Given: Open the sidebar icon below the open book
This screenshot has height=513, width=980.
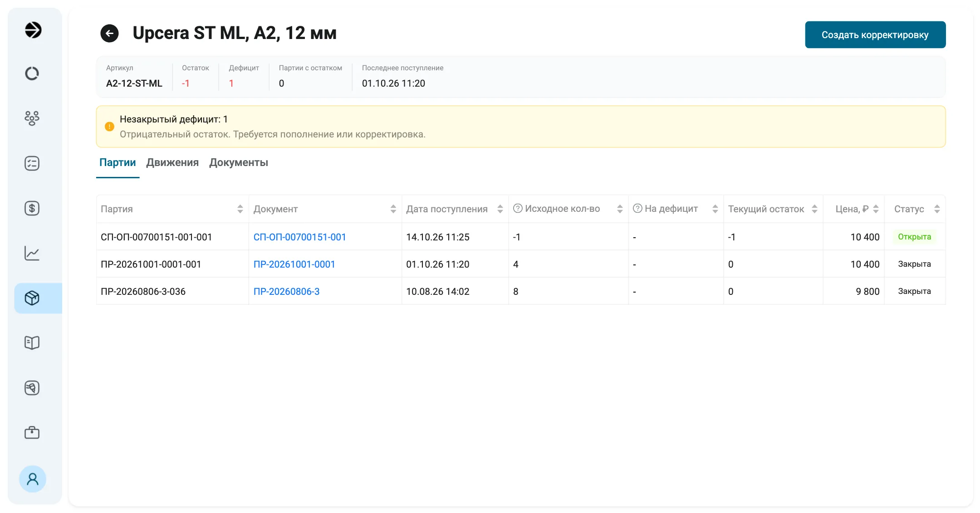Looking at the screenshot, I should [x=32, y=388].
